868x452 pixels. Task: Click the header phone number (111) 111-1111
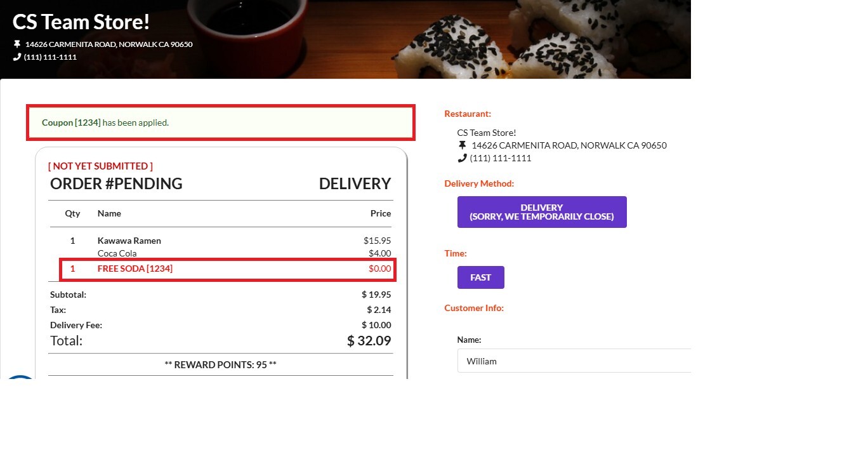point(50,57)
